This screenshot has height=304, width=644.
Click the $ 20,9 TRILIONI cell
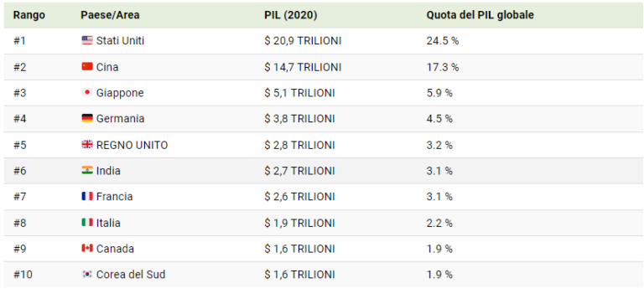[x=303, y=40]
